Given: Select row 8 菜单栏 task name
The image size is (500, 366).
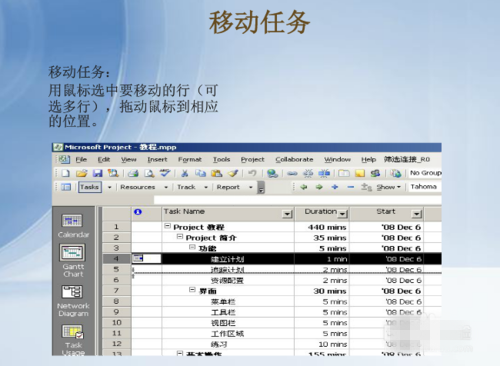Looking at the screenshot, I should pyautogui.click(x=223, y=302).
